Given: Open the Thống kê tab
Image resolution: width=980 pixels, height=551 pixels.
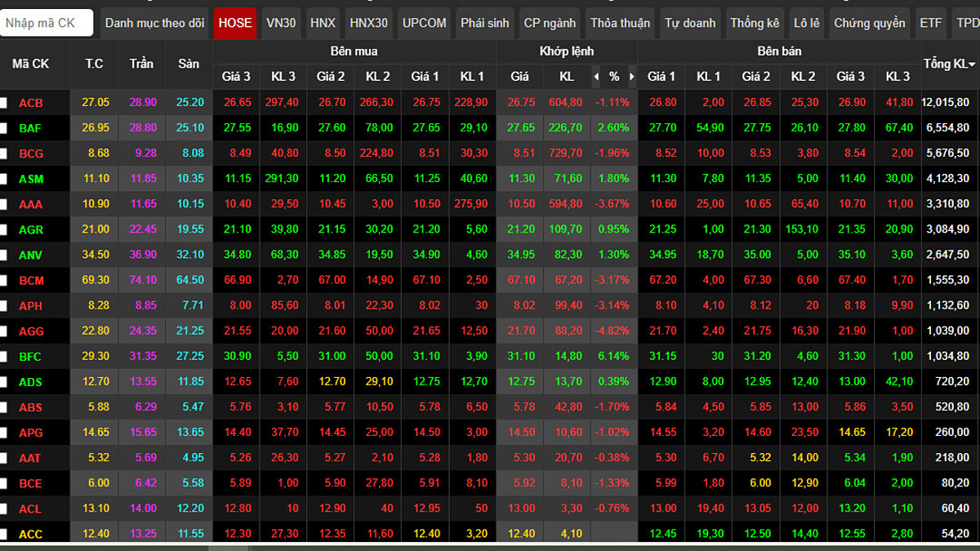Looking at the screenshot, I should pos(755,23).
